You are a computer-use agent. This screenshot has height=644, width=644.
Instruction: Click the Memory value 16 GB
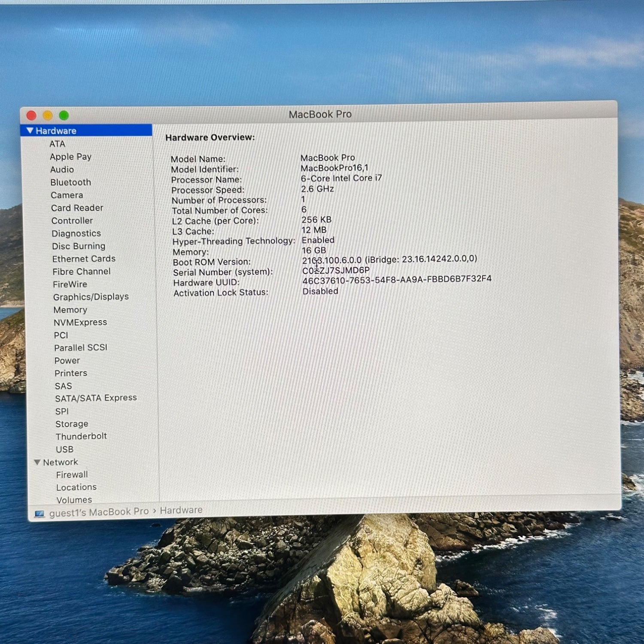click(314, 250)
